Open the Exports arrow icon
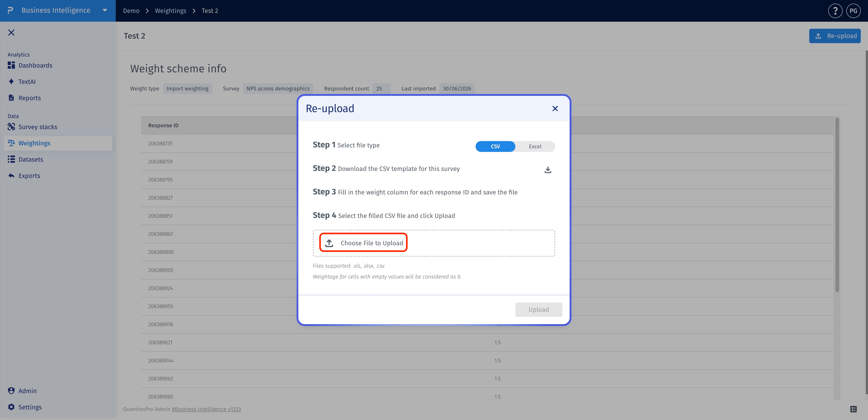The width and height of the screenshot is (868, 420). tap(11, 176)
